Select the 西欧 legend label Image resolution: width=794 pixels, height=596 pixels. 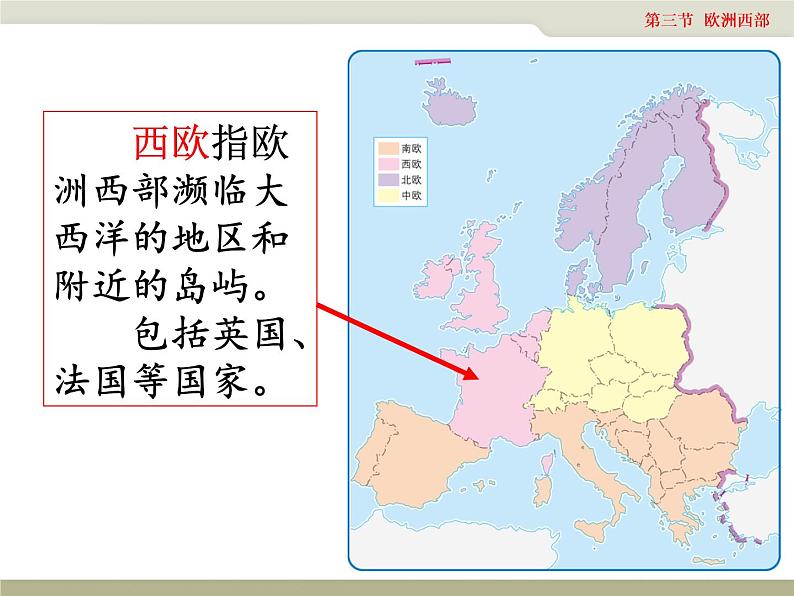[x=412, y=164]
